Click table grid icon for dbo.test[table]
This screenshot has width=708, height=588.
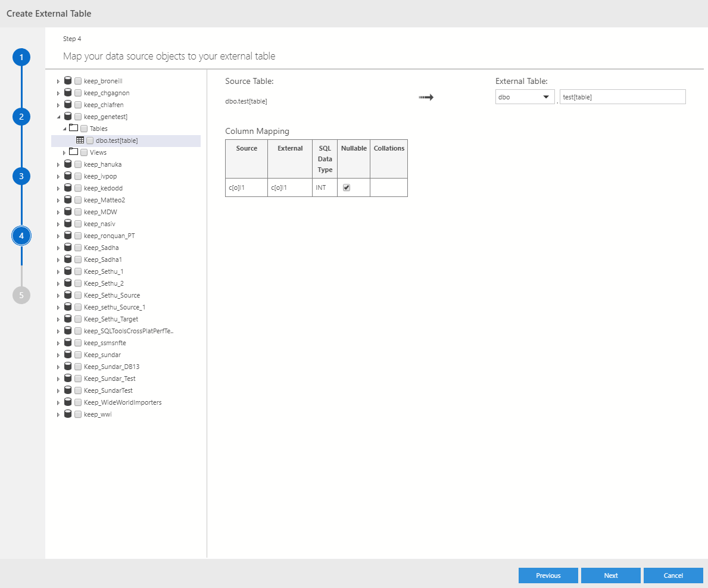80,140
